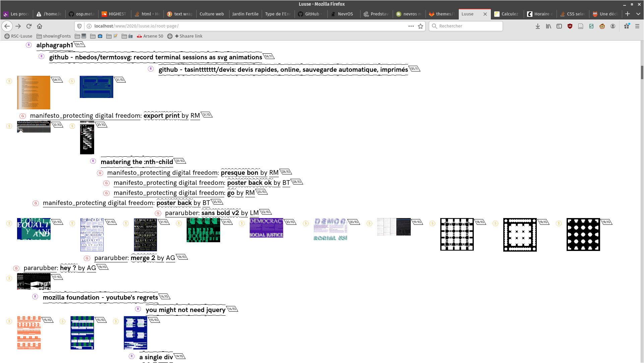Open the Downloads panel icon
This screenshot has height=363, width=644.
click(537, 26)
